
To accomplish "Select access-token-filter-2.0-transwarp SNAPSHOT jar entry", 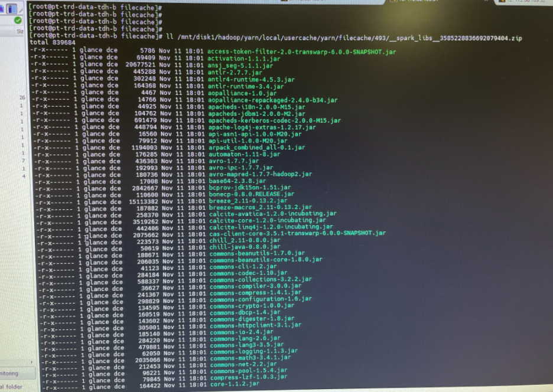I will coord(301,51).
